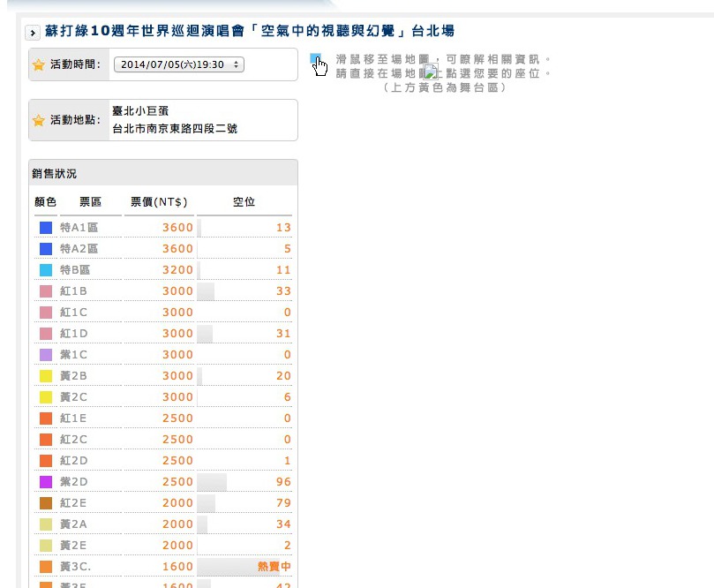714x588 pixels.
Task: Click the lavender swatch for 紫1C
Action: pos(46,355)
